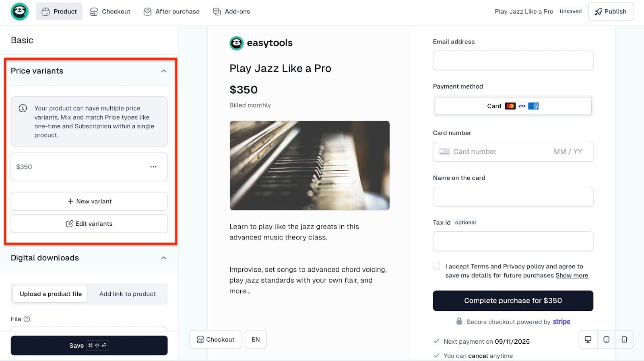Open the Checkout tab in top navigation
The image size is (644, 361).
pyautogui.click(x=110, y=11)
